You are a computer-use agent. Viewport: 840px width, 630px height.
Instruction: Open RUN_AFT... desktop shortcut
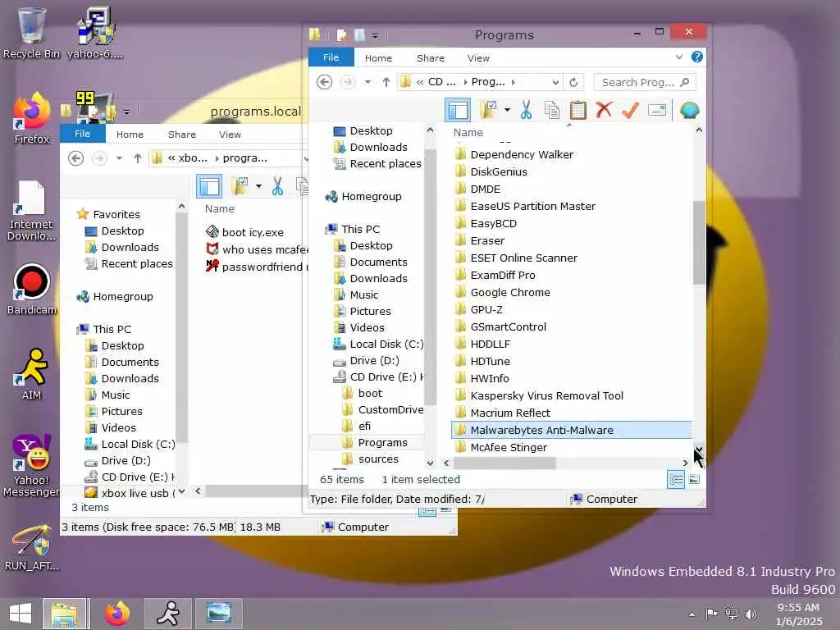[x=32, y=547]
